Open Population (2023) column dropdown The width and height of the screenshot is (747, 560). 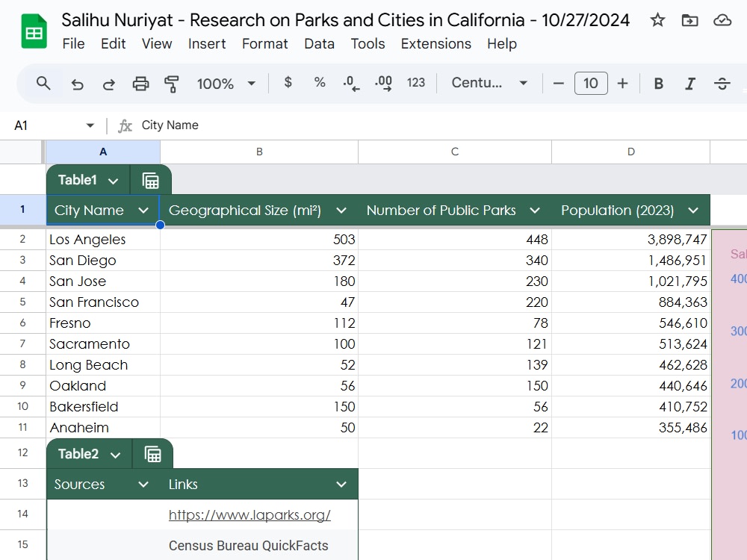coord(693,211)
